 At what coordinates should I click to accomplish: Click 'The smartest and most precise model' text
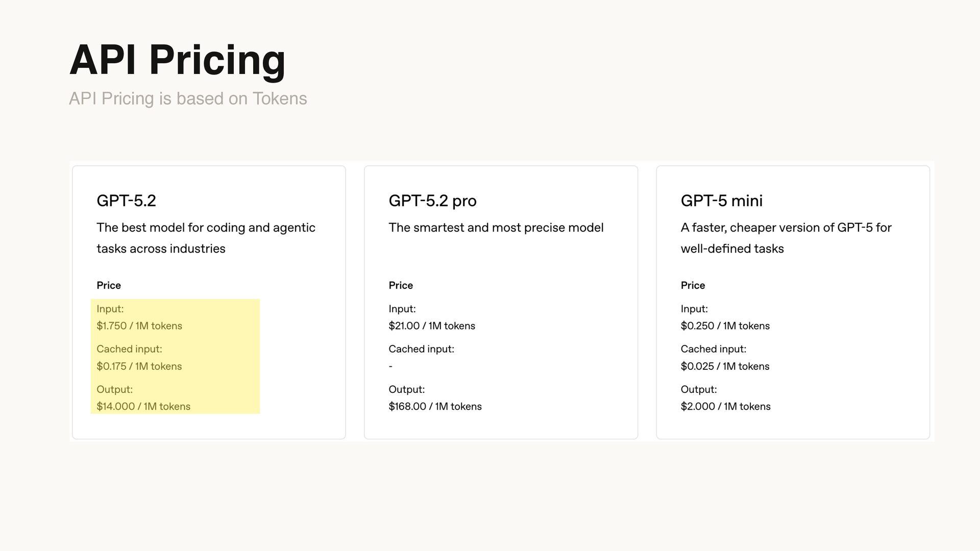pos(496,228)
